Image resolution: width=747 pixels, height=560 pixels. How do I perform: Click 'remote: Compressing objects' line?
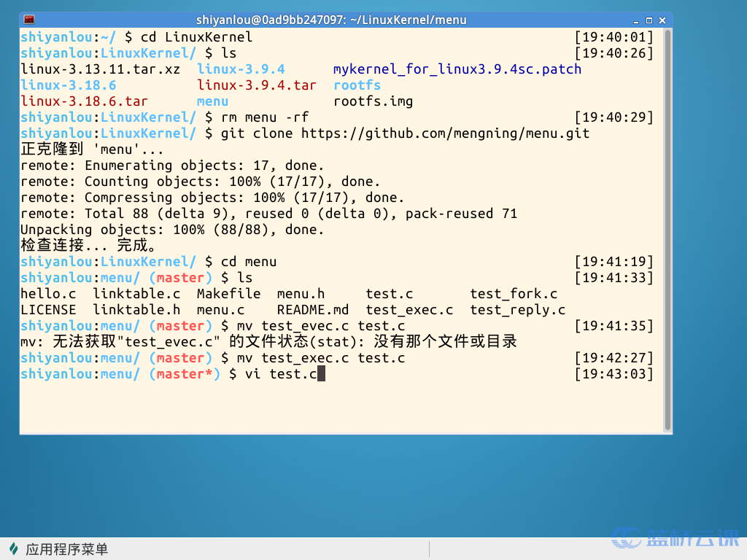tap(212, 198)
